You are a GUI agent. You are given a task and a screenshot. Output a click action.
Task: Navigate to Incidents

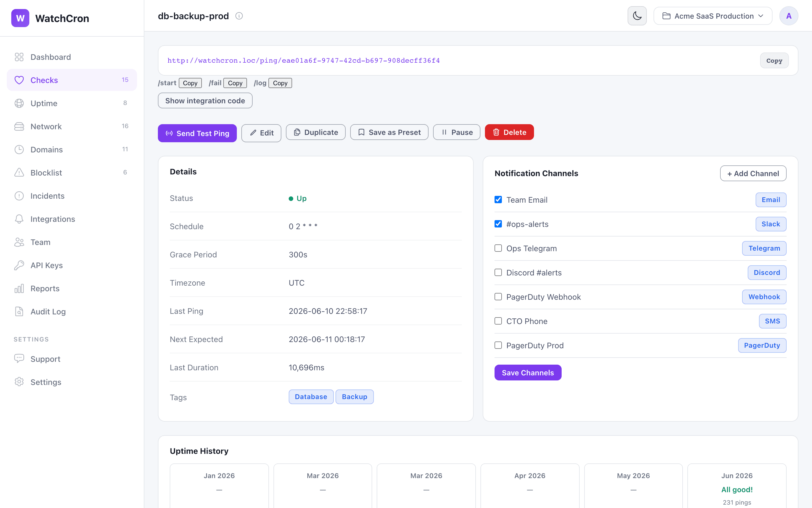click(x=72, y=196)
